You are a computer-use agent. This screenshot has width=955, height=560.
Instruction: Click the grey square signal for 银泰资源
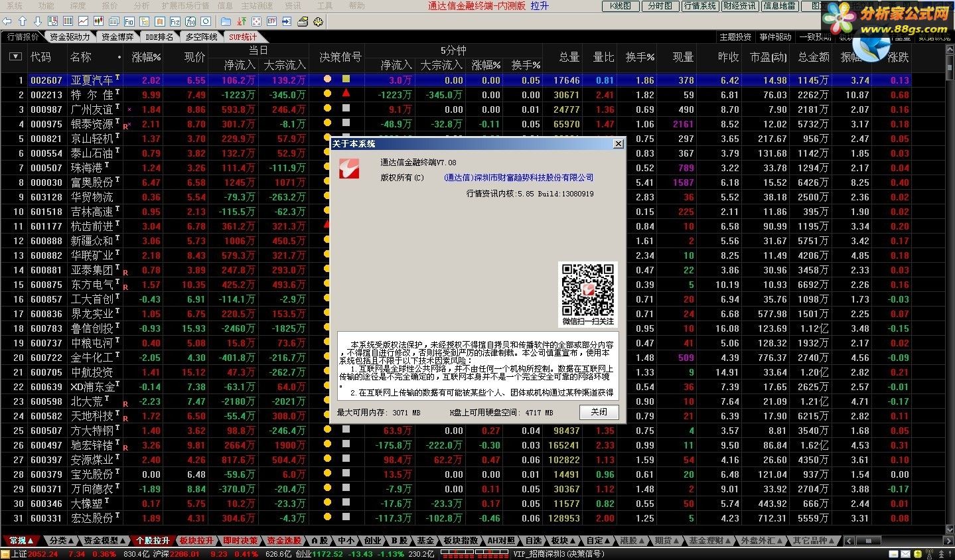(346, 123)
